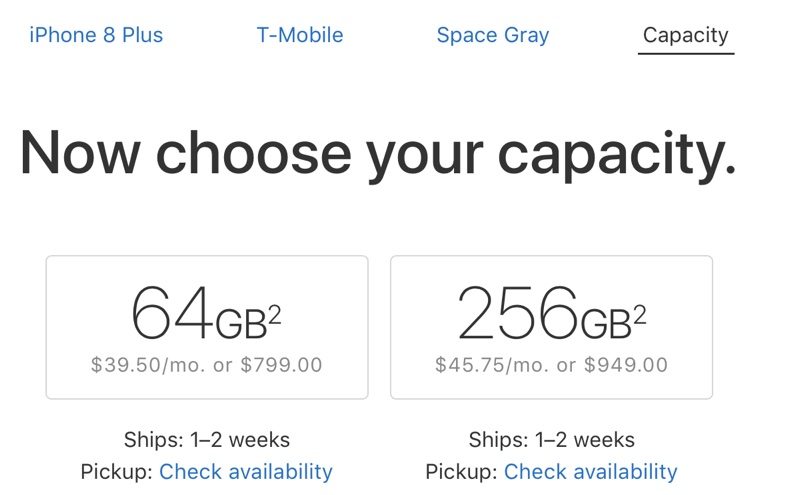Screen dimensions: 800x495
Task: Go back to the Space Gray color step
Action: point(492,35)
